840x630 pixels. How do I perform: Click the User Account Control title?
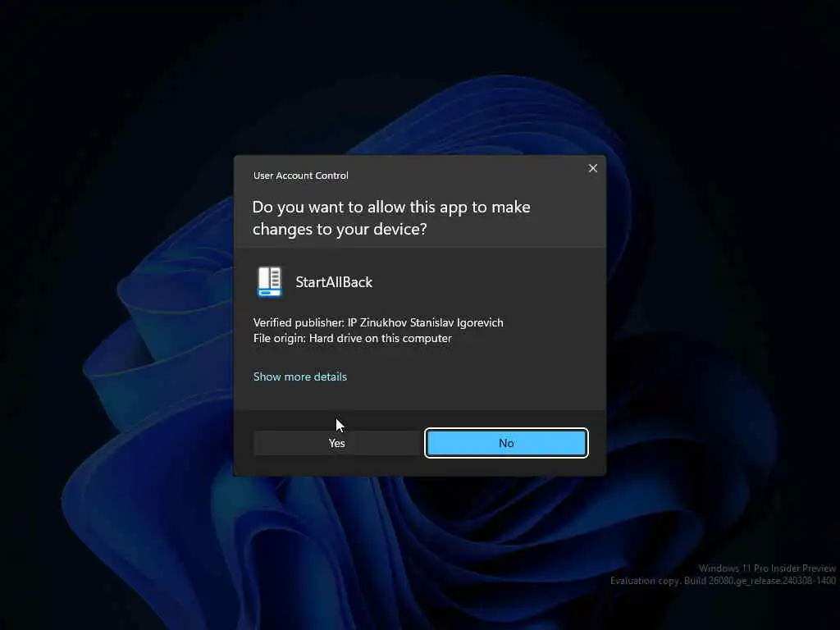pos(300,176)
